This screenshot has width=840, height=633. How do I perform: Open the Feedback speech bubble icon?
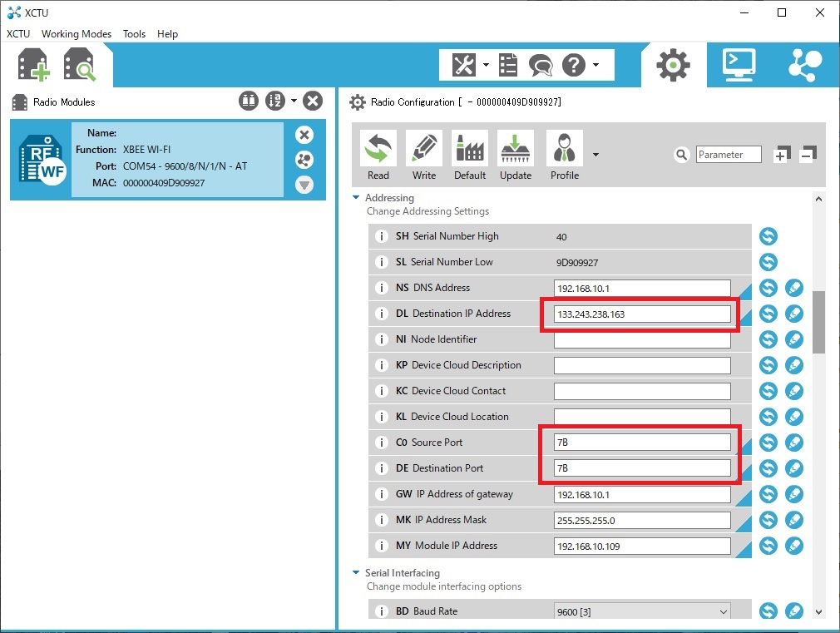[x=541, y=65]
